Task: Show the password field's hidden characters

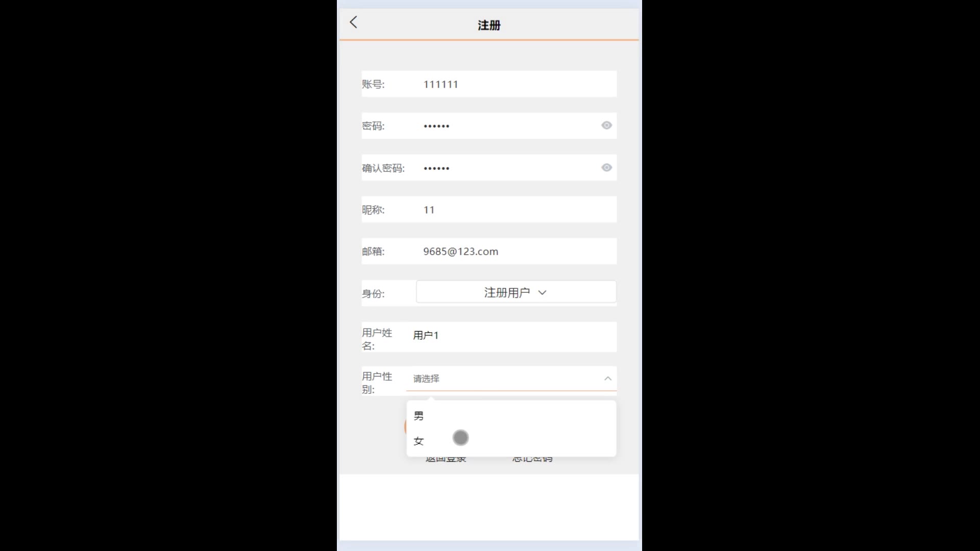Action: pos(606,126)
